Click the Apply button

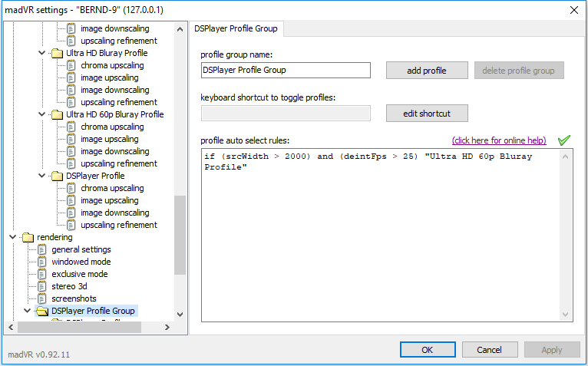pyautogui.click(x=552, y=350)
